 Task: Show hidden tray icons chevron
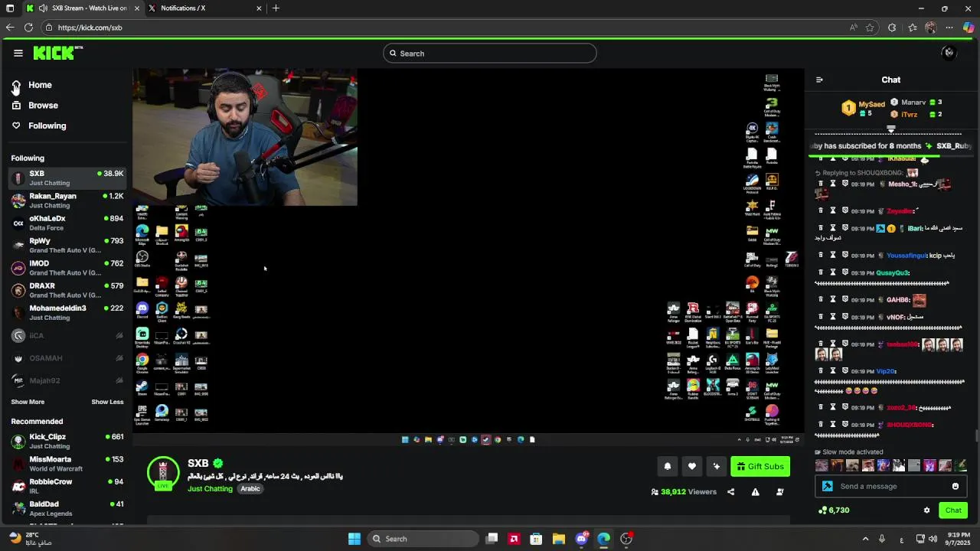tap(865, 539)
